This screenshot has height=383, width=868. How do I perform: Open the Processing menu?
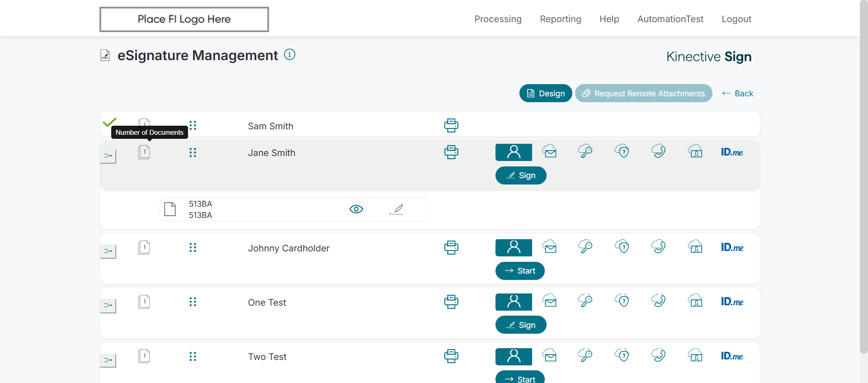498,19
